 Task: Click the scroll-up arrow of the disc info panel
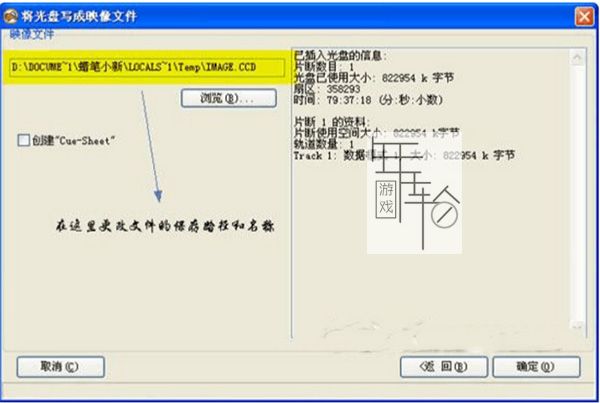point(577,58)
